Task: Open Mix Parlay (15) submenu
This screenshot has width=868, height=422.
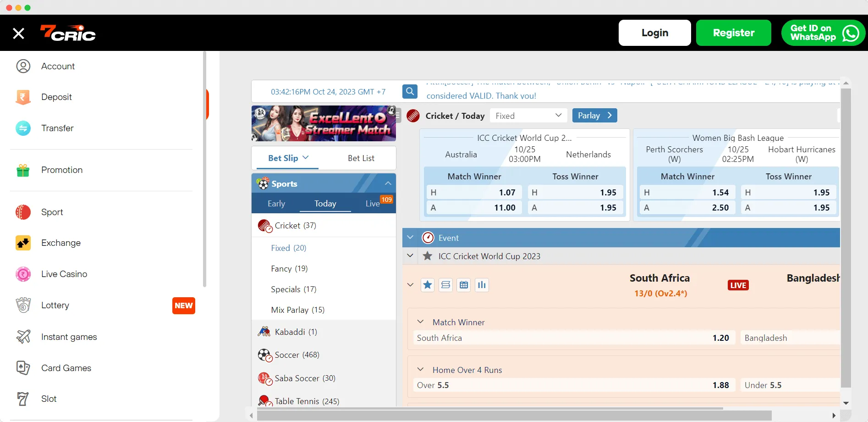Action: pos(298,310)
